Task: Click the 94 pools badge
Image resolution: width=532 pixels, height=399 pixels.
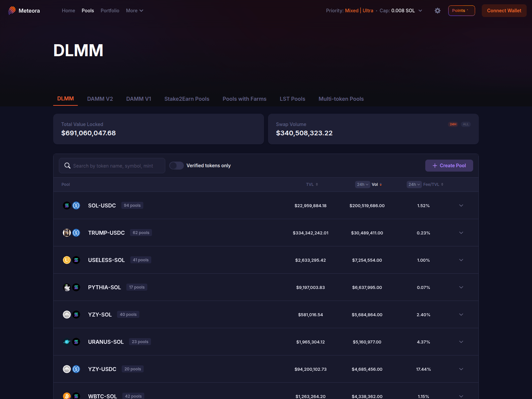Action: (x=132, y=205)
